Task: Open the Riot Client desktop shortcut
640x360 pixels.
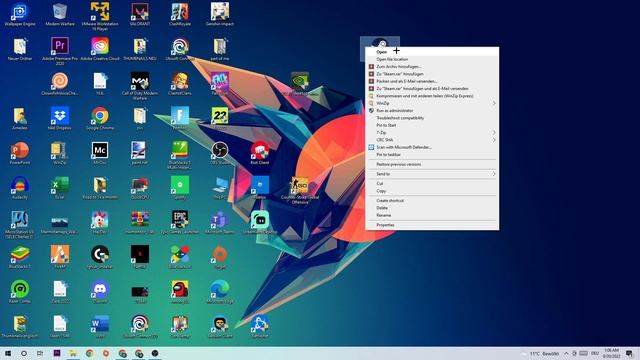Action: click(x=260, y=153)
